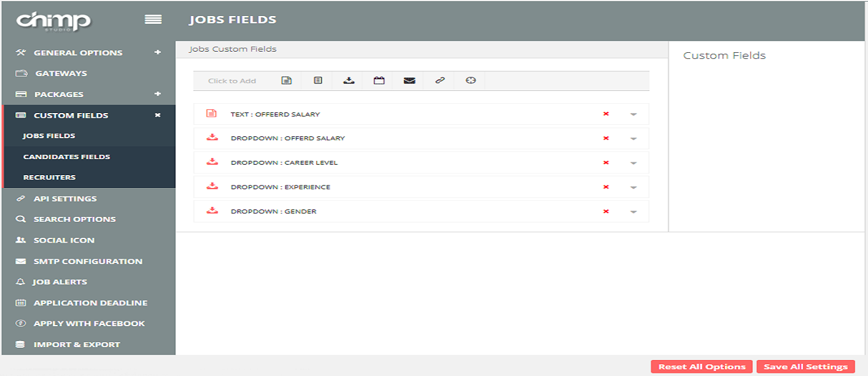Click the Reset All Options button
868x376 pixels.
[x=702, y=367]
